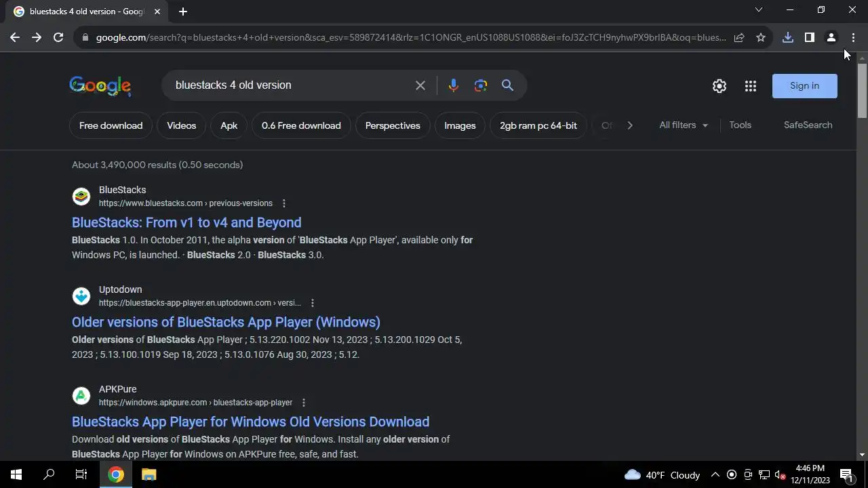868x488 pixels.
Task: Select the Apk filter chip
Action: [229, 125]
